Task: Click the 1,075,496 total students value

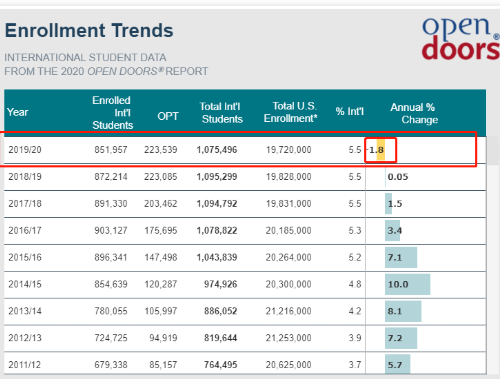Action: click(217, 150)
